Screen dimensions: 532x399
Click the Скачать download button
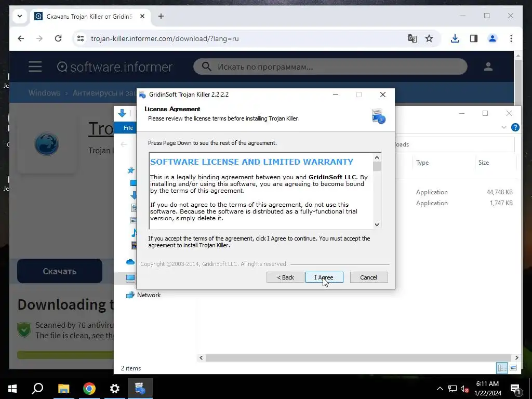point(60,271)
